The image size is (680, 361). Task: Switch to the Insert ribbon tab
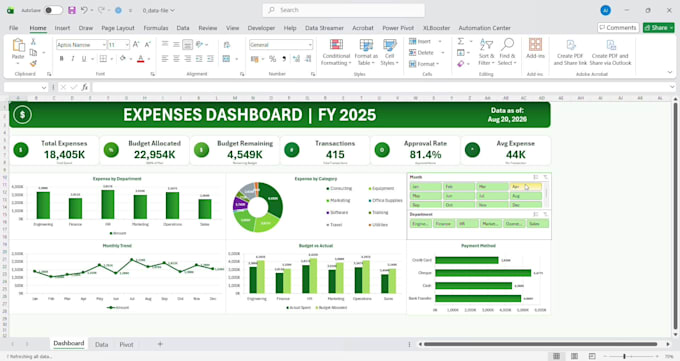pos(62,28)
